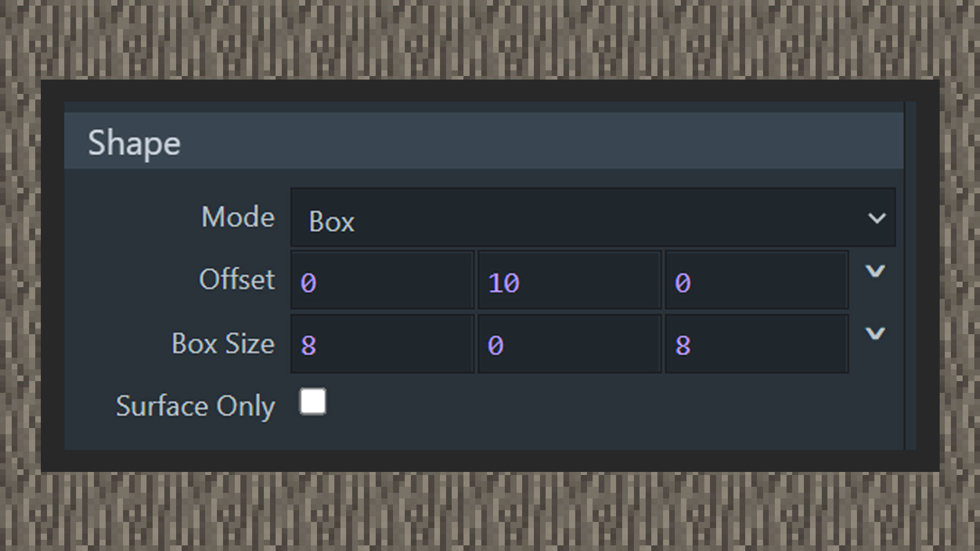This screenshot has width=980, height=551.
Task: Click the thin strip above the Shape header
Action: [483, 107]
